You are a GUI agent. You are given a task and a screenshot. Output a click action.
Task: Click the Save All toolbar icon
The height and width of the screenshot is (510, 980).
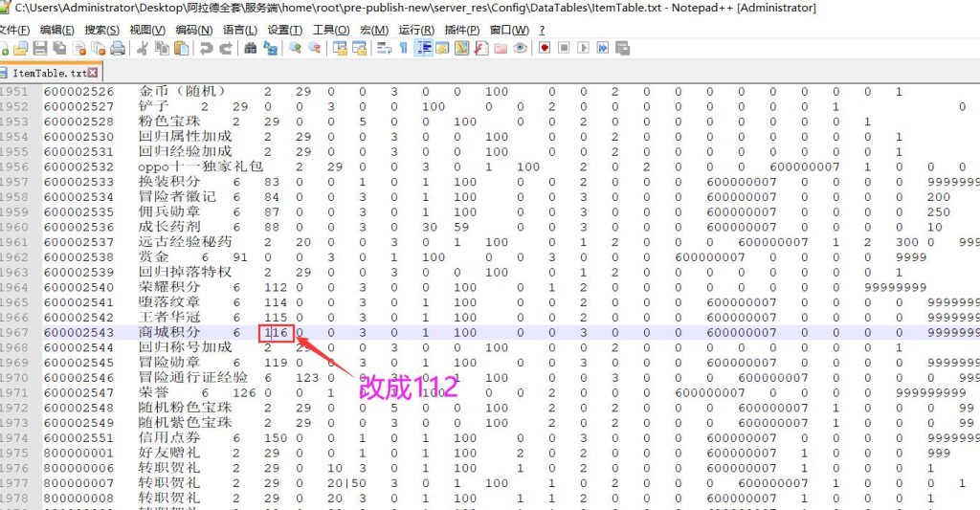click(60, 48)
